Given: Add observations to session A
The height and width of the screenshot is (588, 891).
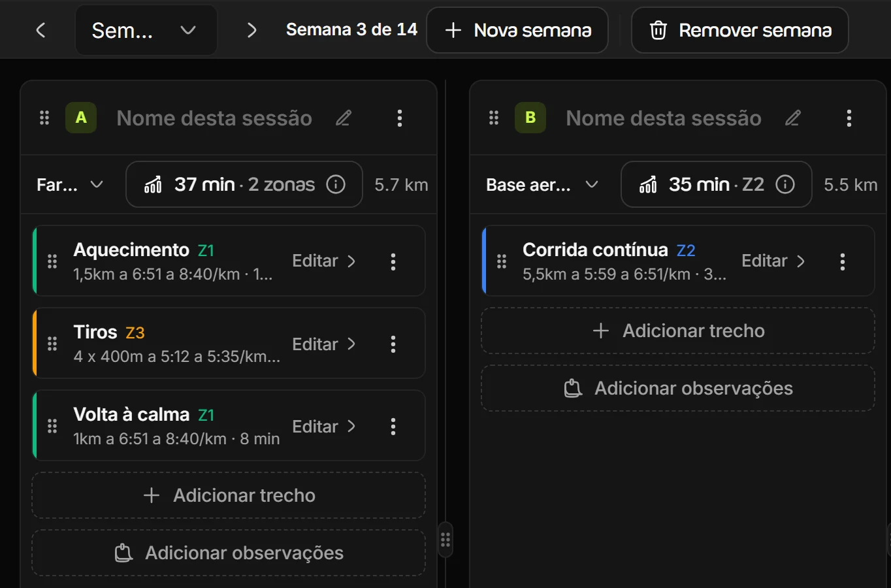Looking at the screenshot, I should pyautogui.click(x=229, y=553).
